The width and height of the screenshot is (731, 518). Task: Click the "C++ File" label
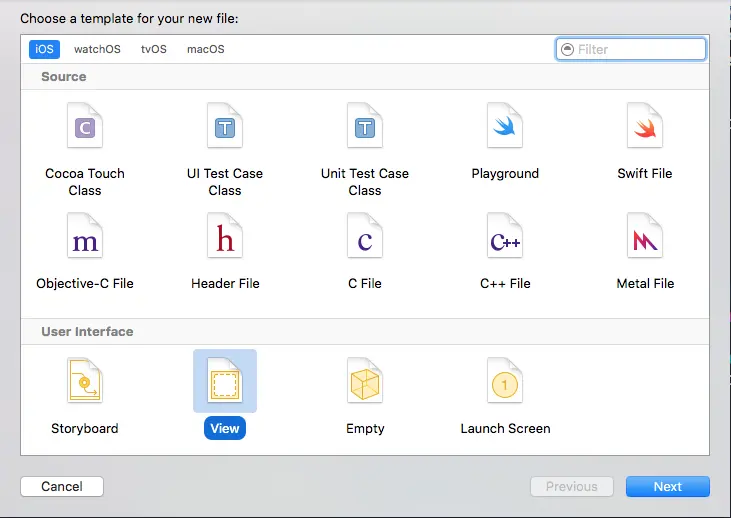coord(505,283)
